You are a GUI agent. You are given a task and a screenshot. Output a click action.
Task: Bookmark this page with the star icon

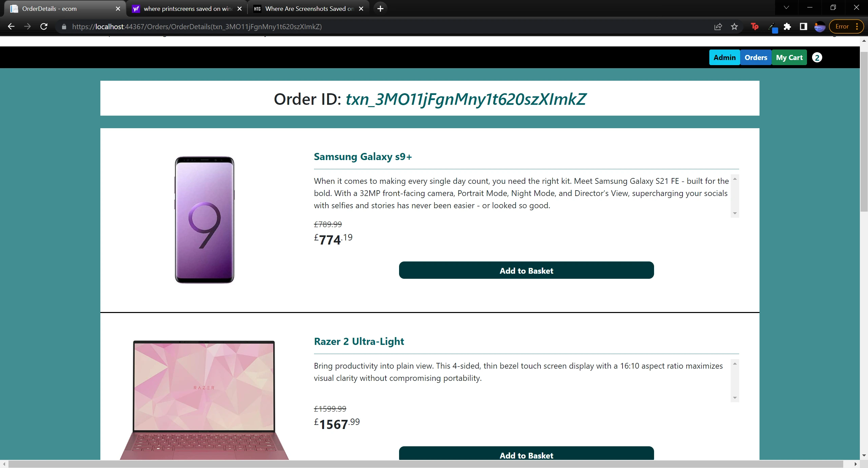[x=734, y=26]
